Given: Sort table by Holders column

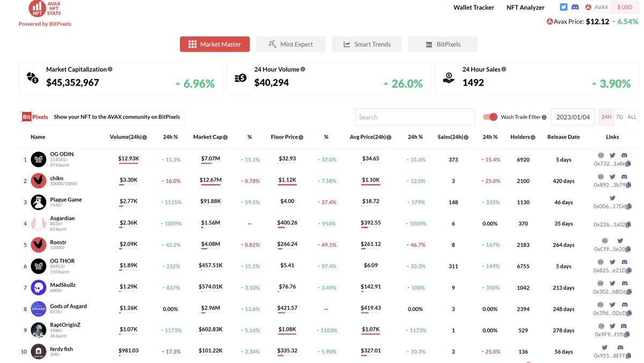Looking at the screenshot, I should pos(520,137).
